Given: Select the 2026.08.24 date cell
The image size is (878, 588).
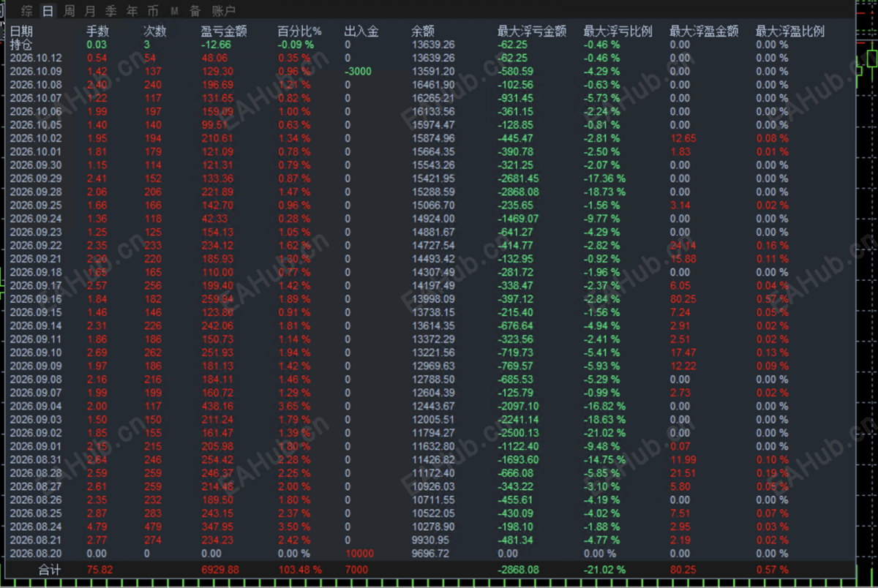Looking at the screenshot, I should pos(36,527).
